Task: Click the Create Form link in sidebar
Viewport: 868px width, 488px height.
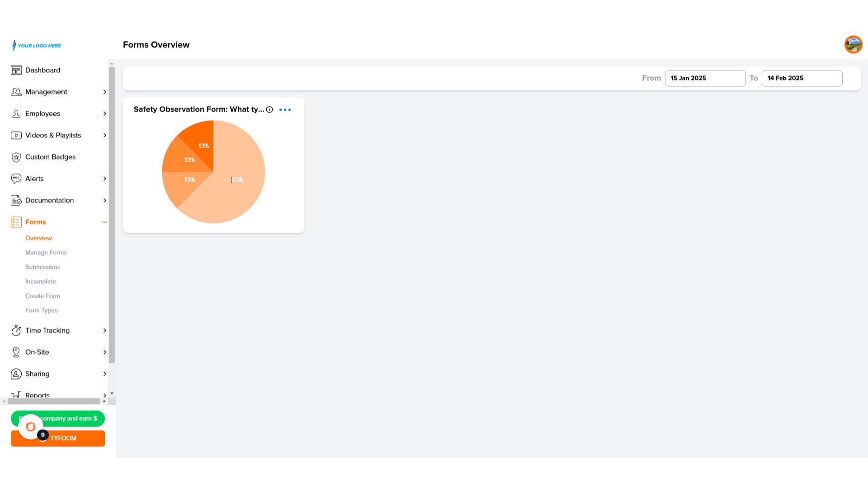Action: tap(42, 296)
